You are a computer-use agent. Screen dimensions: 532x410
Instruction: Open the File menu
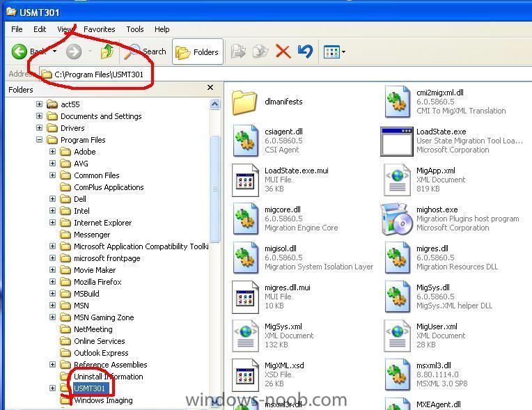(17, 29)
